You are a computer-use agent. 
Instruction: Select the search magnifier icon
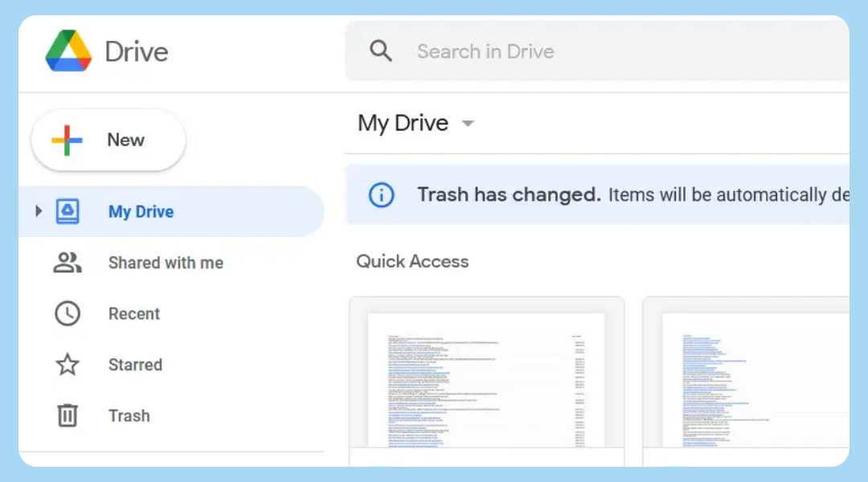click(381, 50)
